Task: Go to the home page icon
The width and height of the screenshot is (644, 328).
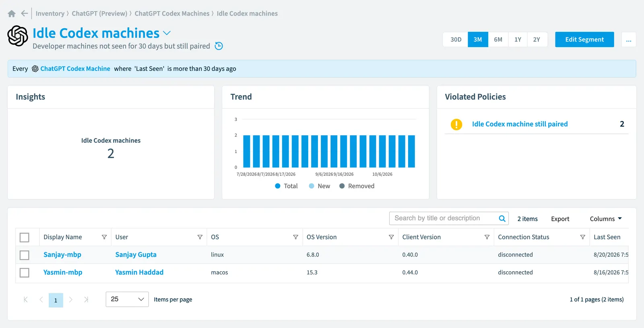Action: click(12, 14)
